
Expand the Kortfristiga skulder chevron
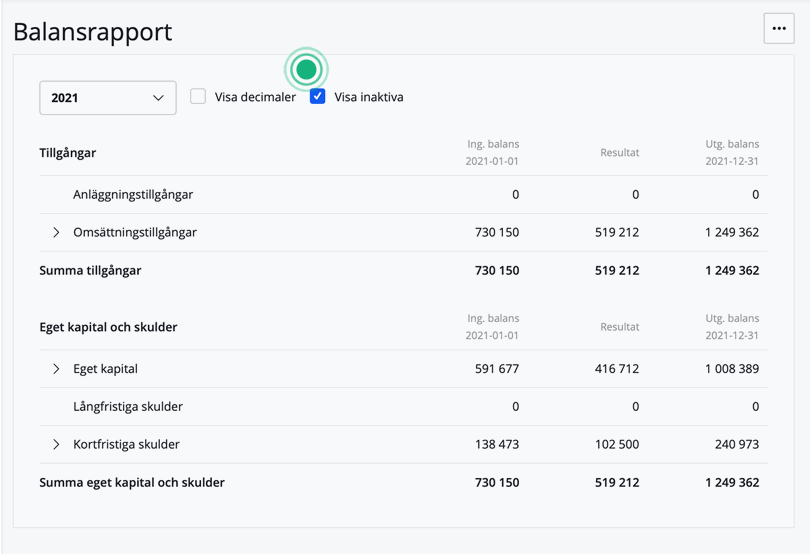(x=56, y=444)
